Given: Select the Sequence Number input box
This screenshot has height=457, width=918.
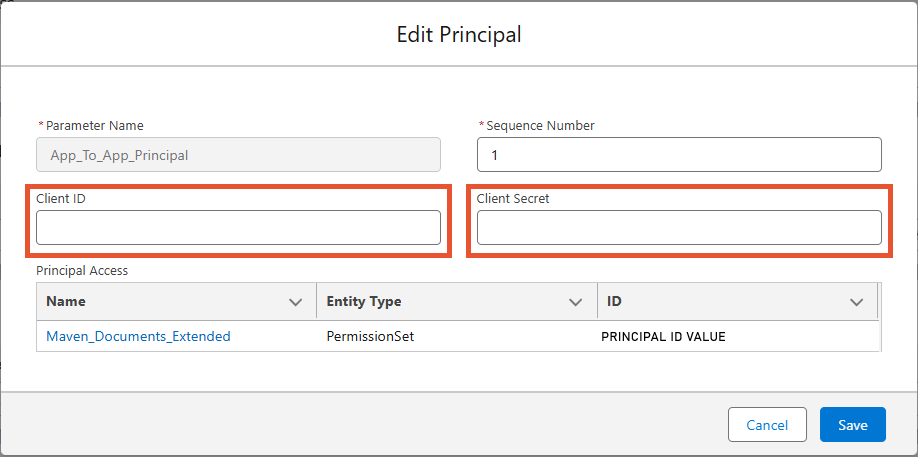Looking at the screenshot, I should click(x=679, y=155).
